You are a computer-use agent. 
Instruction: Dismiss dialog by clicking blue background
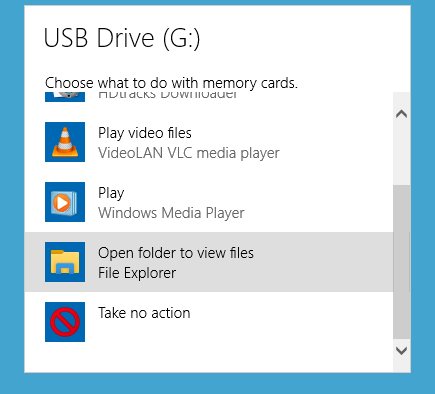[12, 200]
